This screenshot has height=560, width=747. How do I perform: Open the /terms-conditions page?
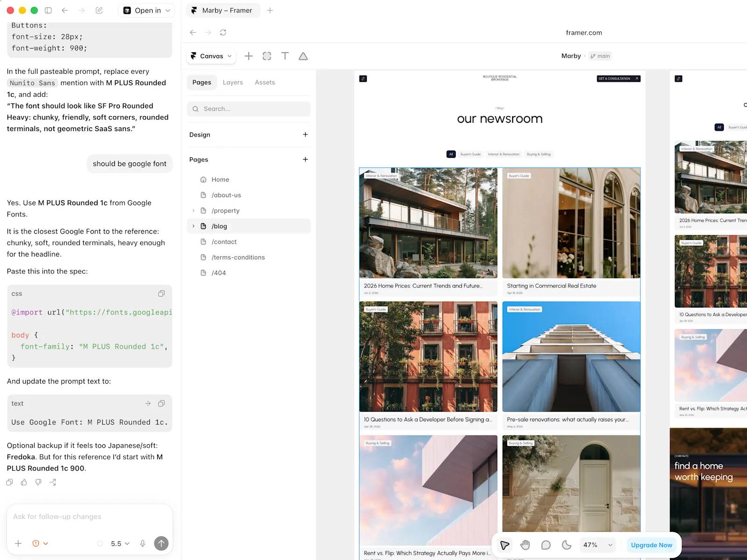pos(249,257)
